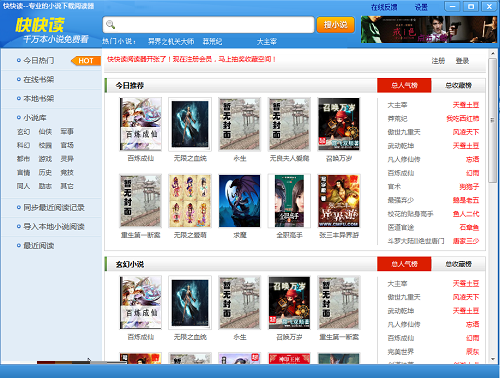Switch to 总收藏榜 tab in 玄幻小说 section
The height and width of the screenshot is (378, 500).
(458, 264)
